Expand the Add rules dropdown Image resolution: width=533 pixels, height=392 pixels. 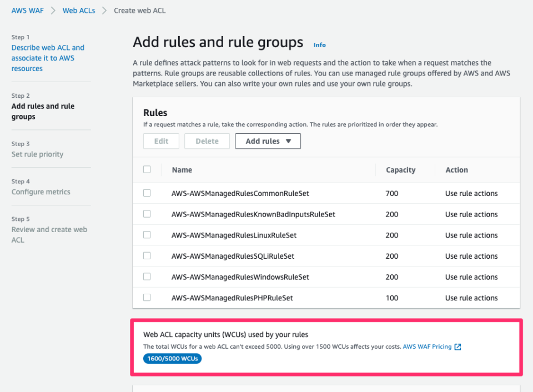[x=268, y=141]
